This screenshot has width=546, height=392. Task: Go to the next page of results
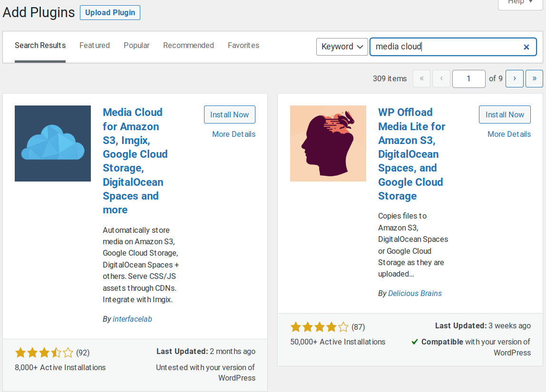tap(514, 78)
